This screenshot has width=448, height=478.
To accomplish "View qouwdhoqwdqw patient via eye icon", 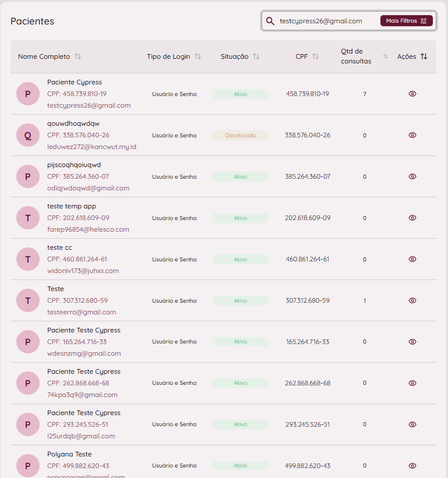I will coord(412,135).
